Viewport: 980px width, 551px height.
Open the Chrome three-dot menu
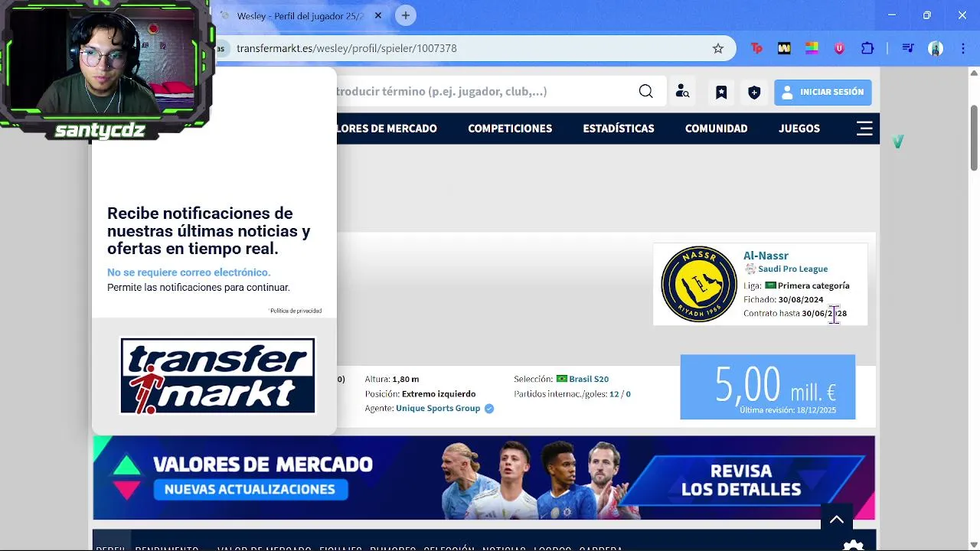(x=963, y=48)
